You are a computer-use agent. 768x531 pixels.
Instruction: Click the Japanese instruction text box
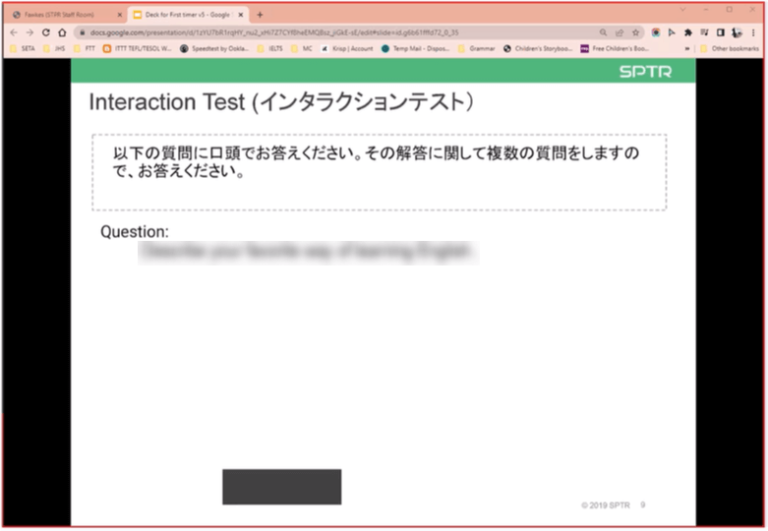pyautogui.click(x=379, y=172)
